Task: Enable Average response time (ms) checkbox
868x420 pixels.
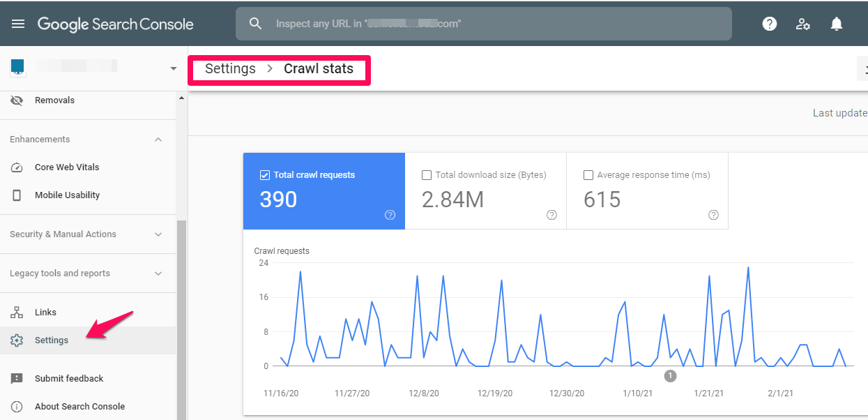Action: [x=588, y=175]
